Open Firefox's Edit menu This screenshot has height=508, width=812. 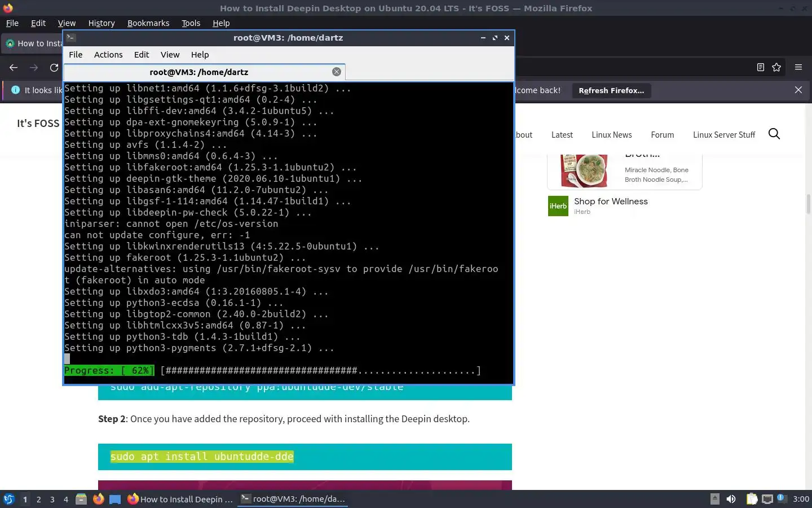coord(38,23)
